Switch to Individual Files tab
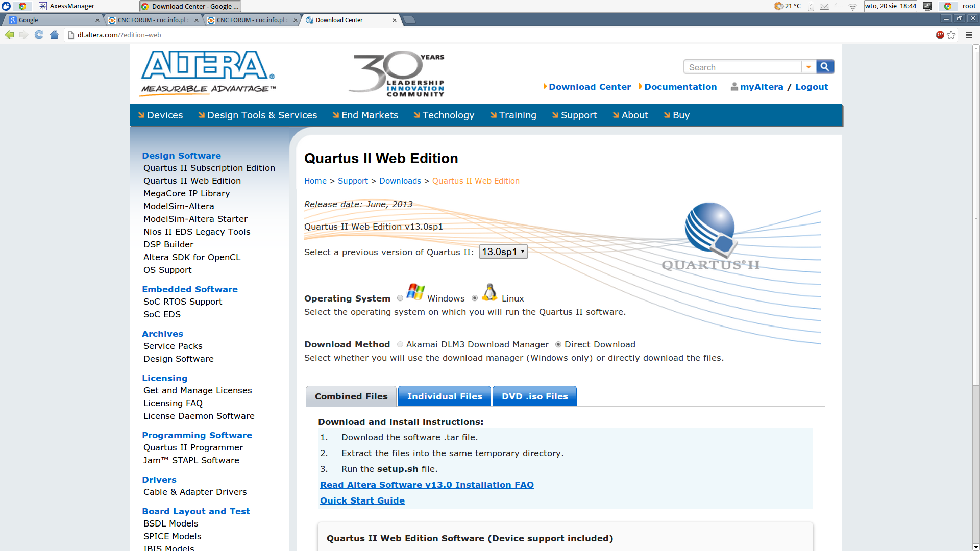980x551 pixels. (x=445, y=396)
